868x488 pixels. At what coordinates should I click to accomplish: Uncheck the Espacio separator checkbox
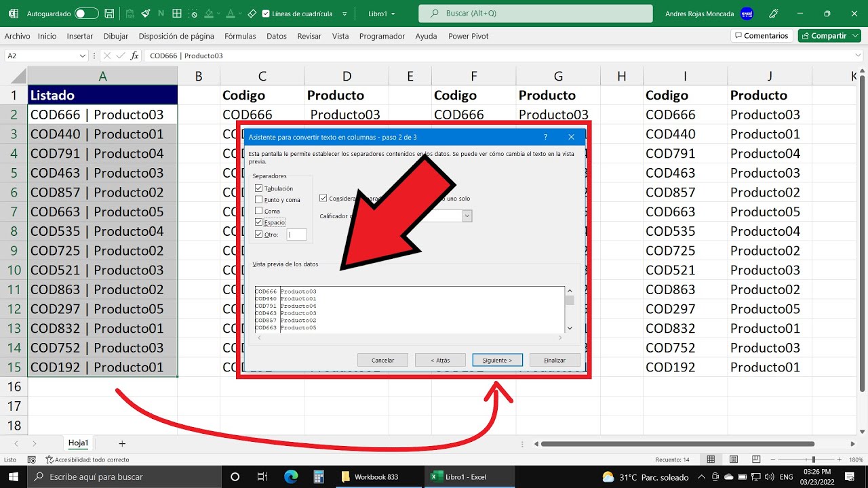click(x=258, y=222)
